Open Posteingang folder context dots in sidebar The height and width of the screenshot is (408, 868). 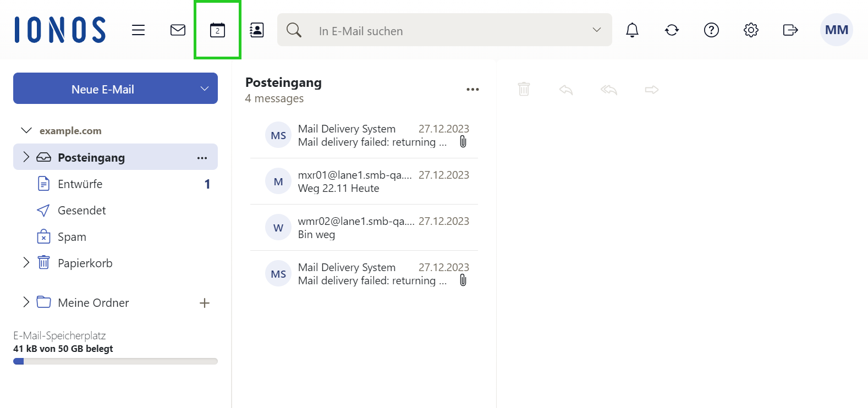pyautogui.click(x=202, y=158)
